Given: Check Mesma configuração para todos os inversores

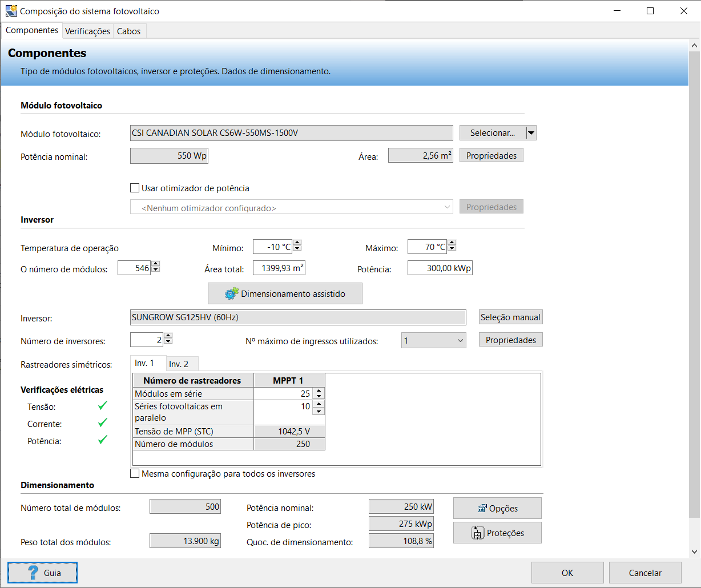Looking at the screenshot, I should click(135, 473).
